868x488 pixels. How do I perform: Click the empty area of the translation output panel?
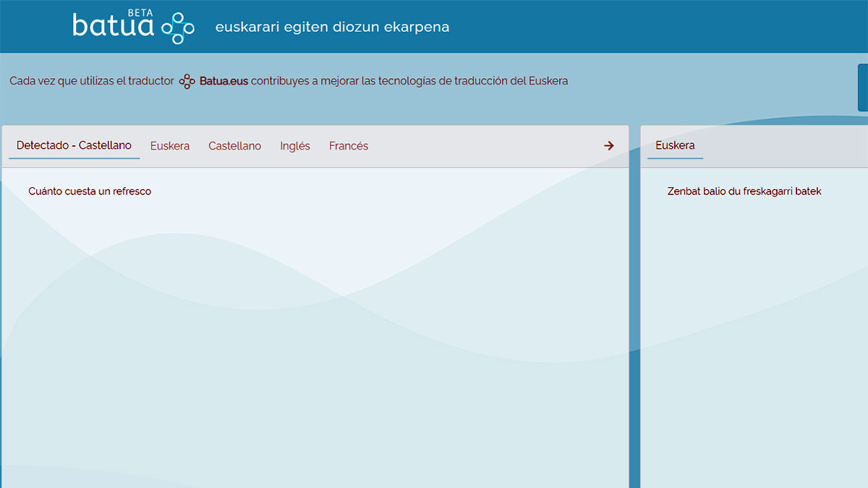752,347
